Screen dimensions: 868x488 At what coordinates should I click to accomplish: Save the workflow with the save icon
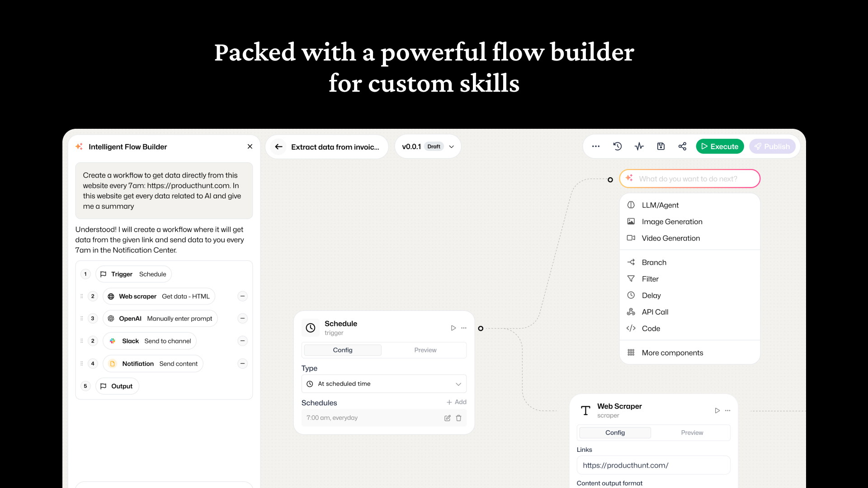(660, 146)
